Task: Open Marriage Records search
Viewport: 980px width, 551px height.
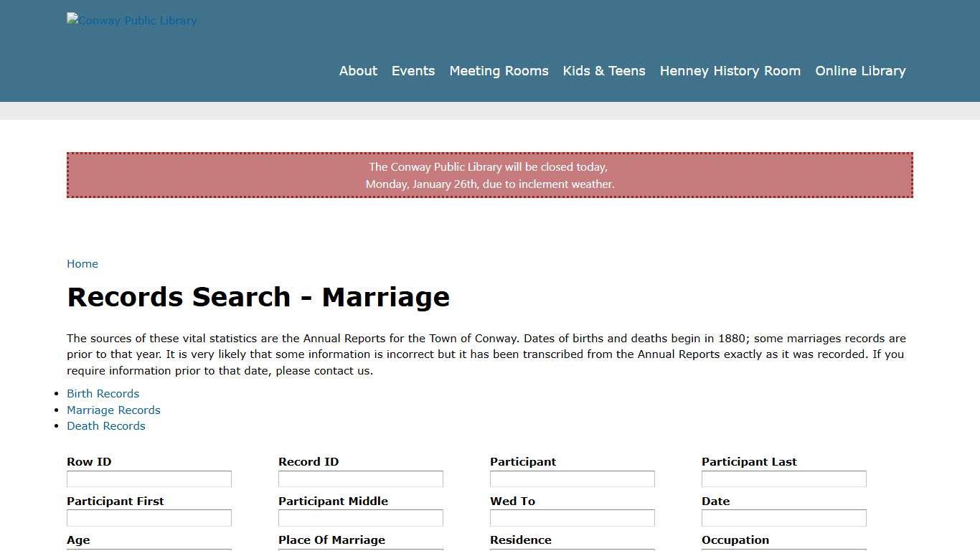Action: coord(113,410)
